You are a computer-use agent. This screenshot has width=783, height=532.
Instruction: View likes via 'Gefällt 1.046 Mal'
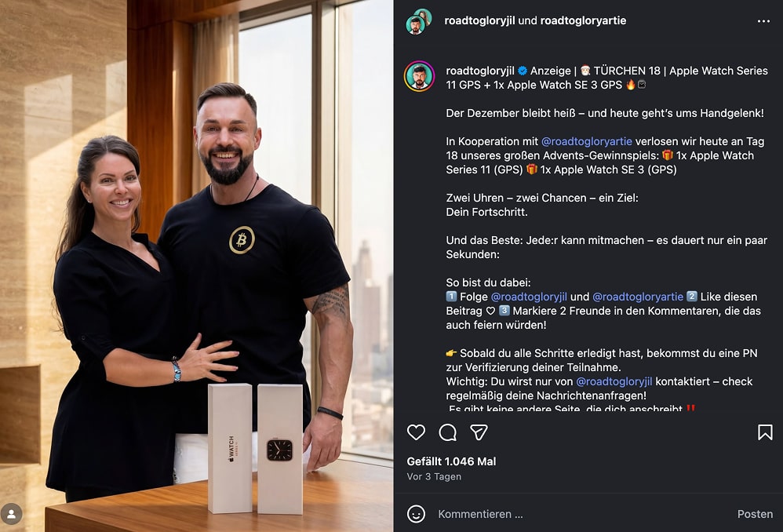pos(451,461)
